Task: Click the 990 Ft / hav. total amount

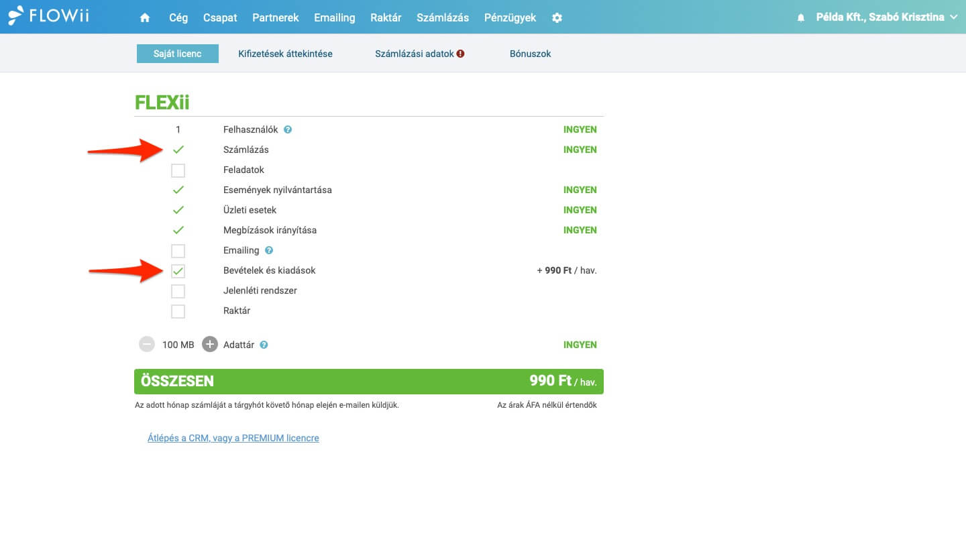Action: (x=563, y=381)
